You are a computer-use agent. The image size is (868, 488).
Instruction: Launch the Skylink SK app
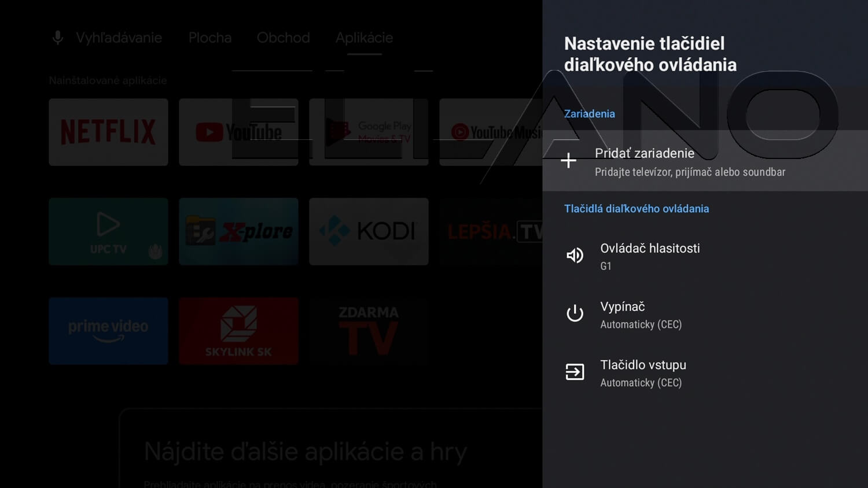(238, 331)
